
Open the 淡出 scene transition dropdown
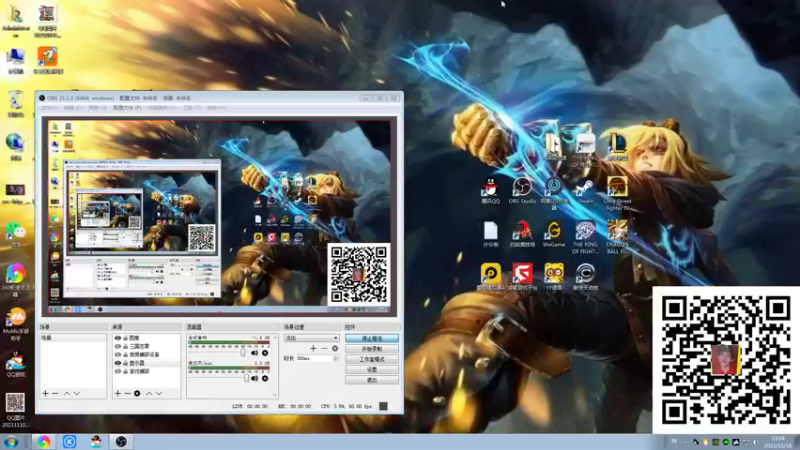click(311, 338)
